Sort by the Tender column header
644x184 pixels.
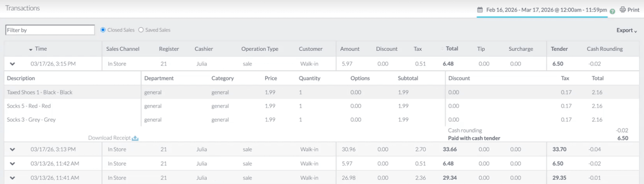(x=560, y=49)
